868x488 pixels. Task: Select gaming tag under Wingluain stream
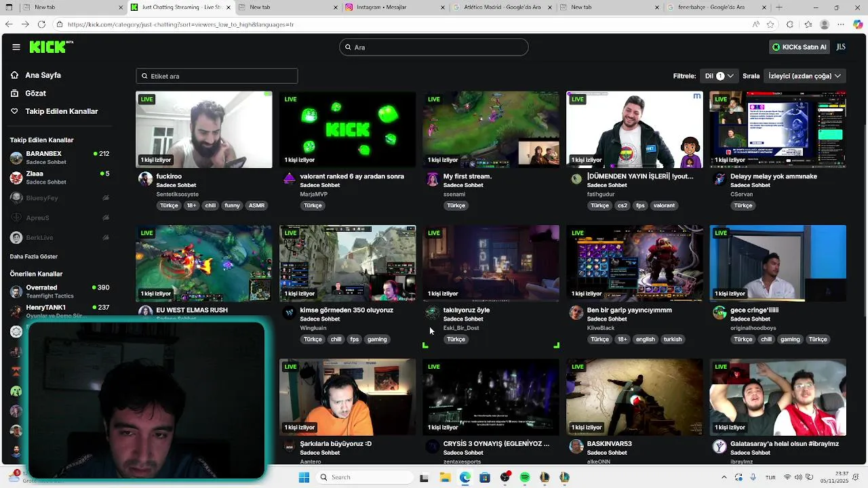click(377, 339)
